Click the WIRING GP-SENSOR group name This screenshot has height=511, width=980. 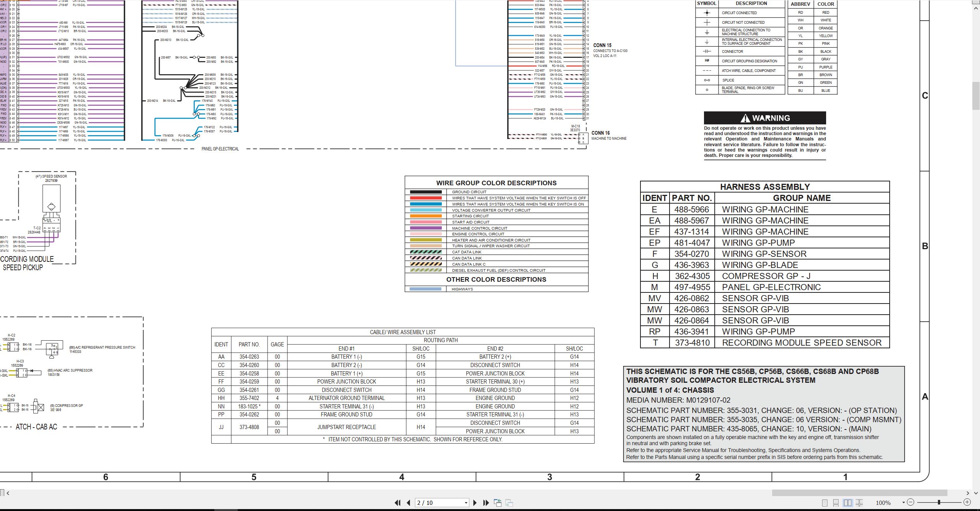(x=764, y=254)
